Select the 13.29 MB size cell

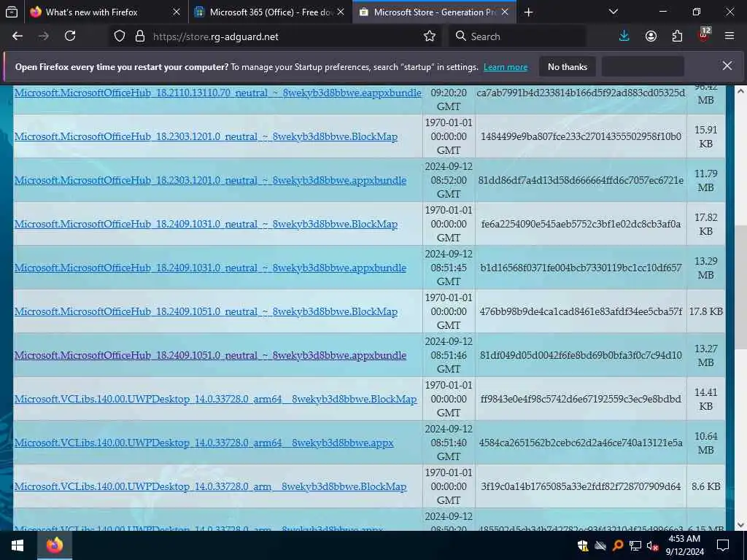(x=706, y=268)
